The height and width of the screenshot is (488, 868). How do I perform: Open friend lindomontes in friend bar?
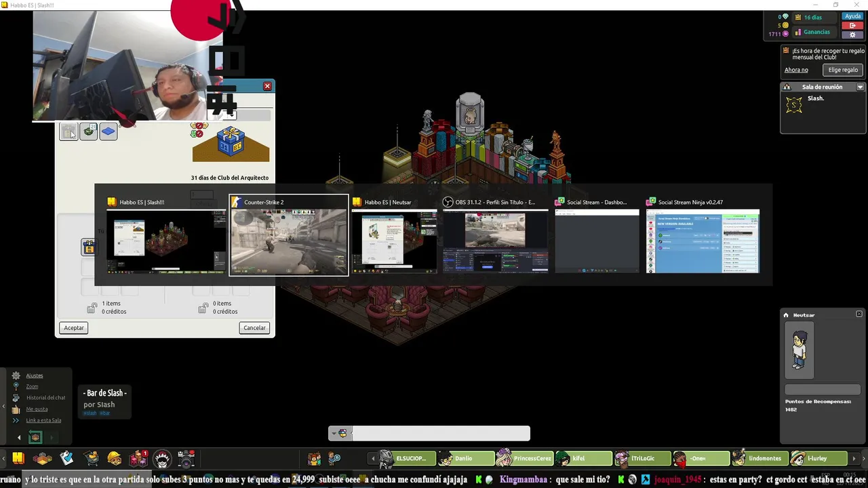(759, 459)
